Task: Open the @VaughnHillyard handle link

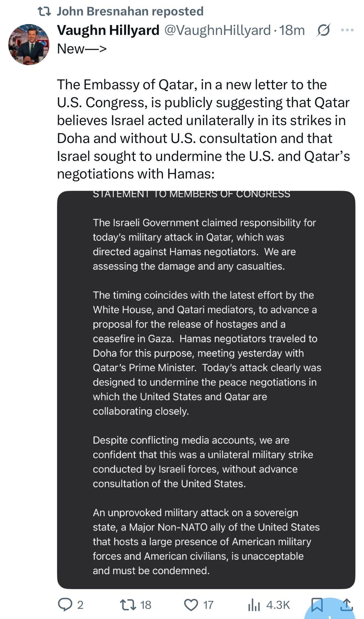Action: point(217,30)
